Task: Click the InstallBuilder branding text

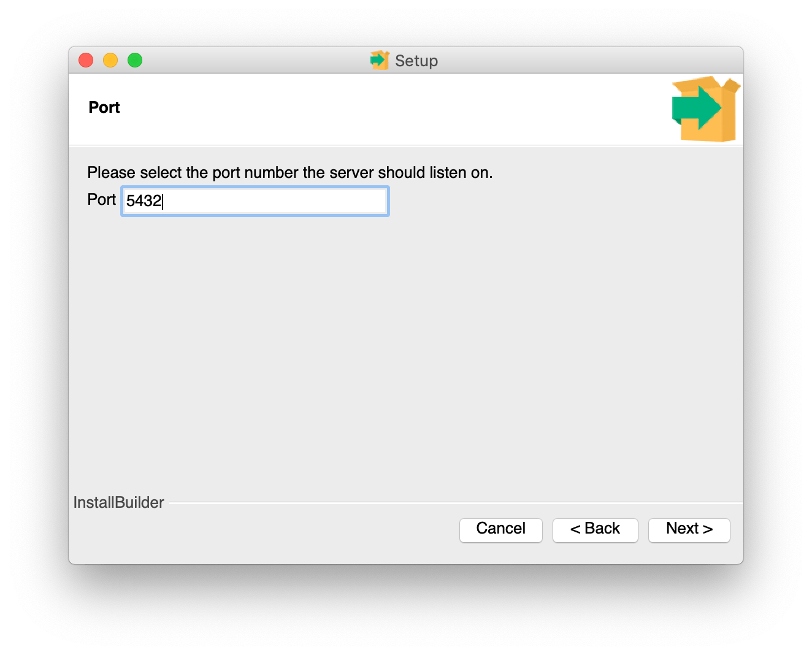Action: coord(118,502)
